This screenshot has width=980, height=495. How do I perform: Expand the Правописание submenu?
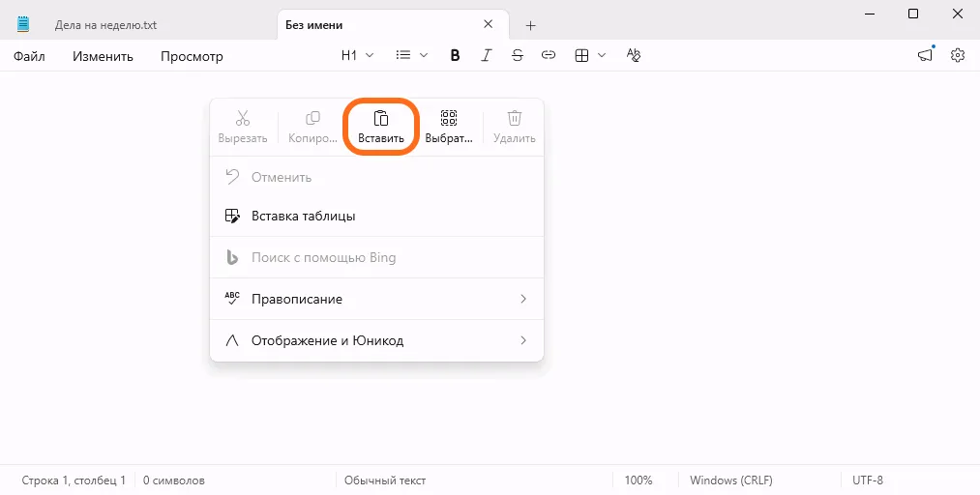(x=377, y=299)
